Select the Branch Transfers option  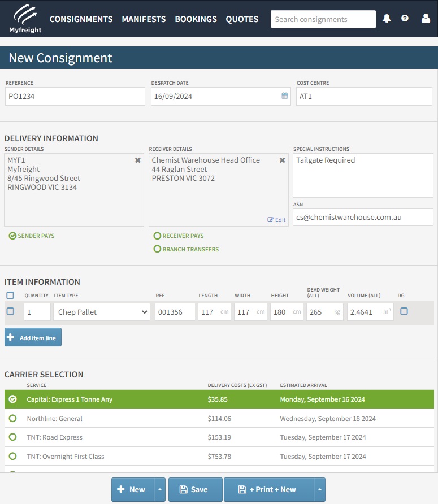tap(186, 249)
